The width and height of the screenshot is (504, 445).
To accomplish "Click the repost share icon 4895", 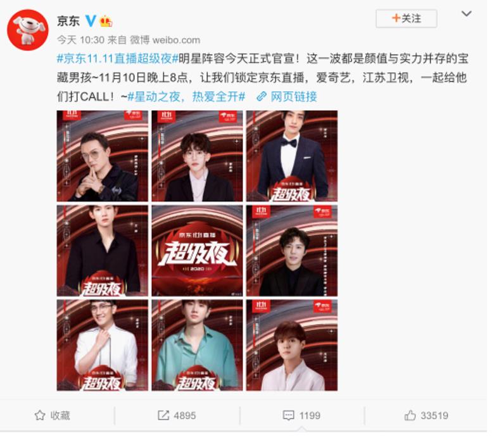I will point(163,415).
